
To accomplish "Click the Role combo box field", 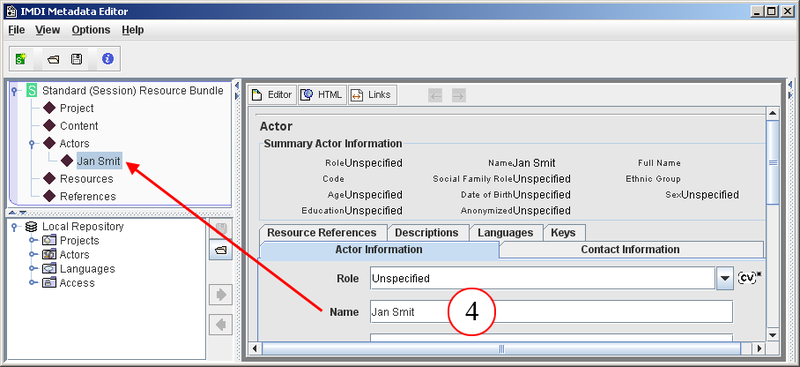I will pos(543,279).
